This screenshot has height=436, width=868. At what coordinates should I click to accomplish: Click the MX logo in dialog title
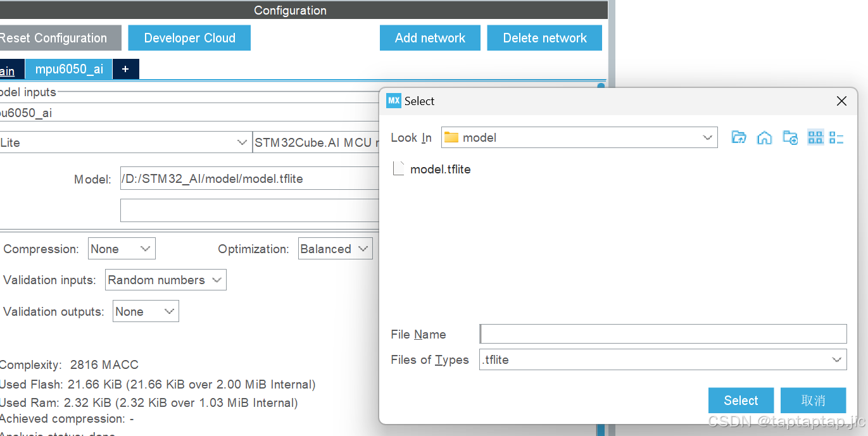[394, 101]
